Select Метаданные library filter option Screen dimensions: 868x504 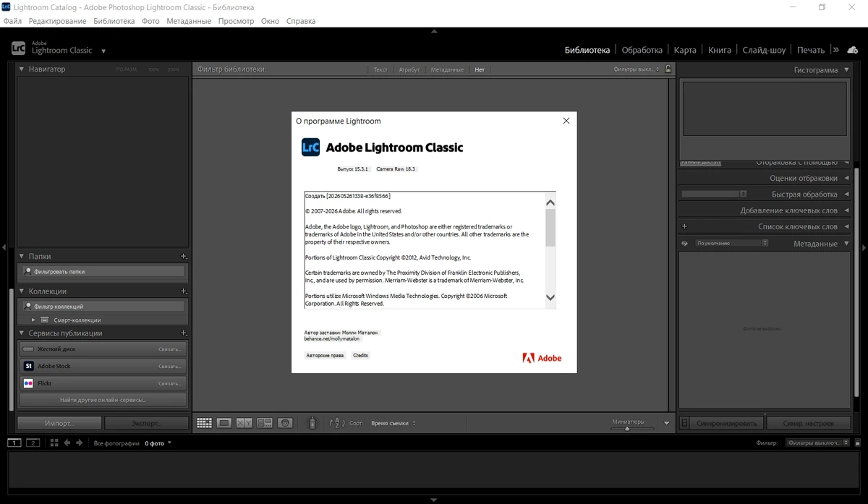point(447,69)
